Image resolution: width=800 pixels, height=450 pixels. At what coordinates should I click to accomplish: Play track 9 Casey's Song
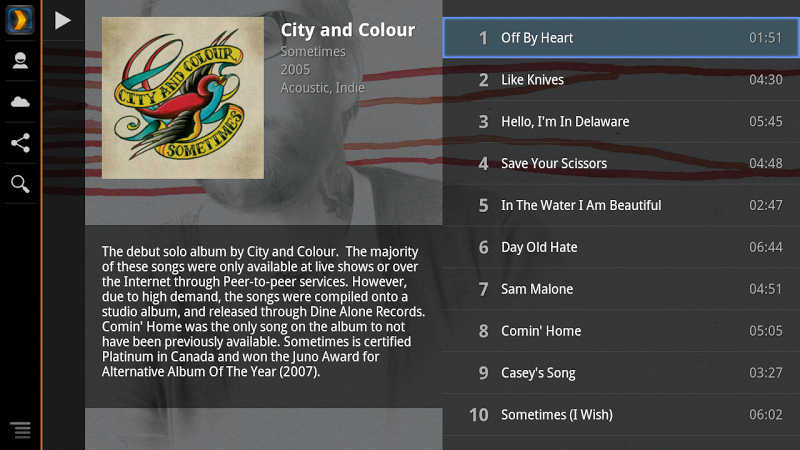pyautogui.click(x=621, y=372)
